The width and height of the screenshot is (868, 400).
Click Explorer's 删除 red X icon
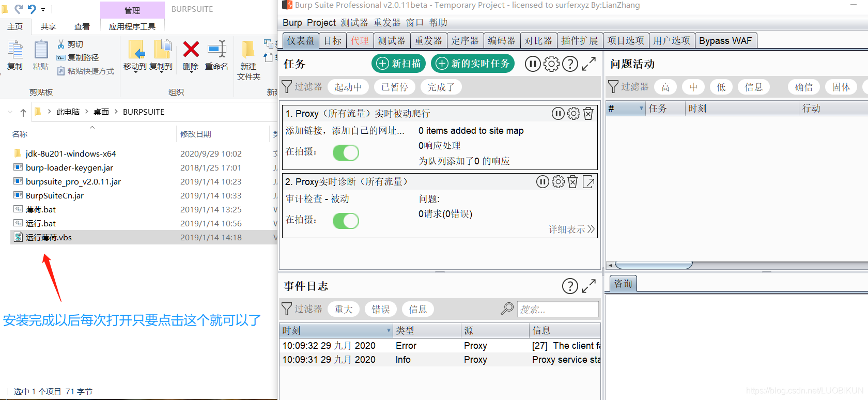(191, 50)
